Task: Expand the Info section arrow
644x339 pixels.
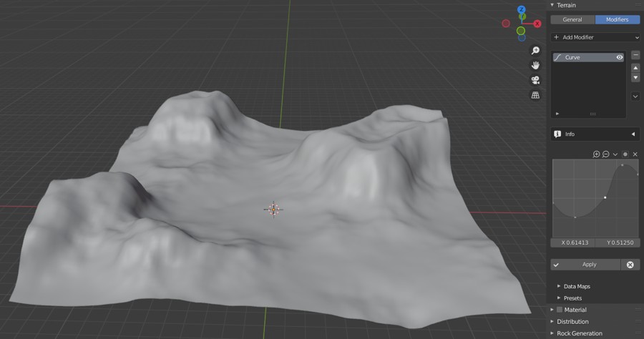Action: [x=633, y=134]
